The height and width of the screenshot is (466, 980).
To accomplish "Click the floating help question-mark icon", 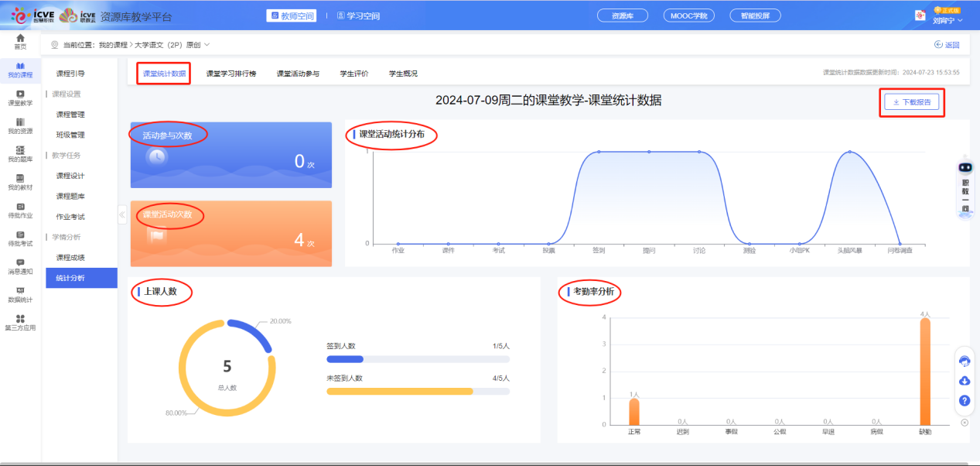I will click(x=964, y=400).
